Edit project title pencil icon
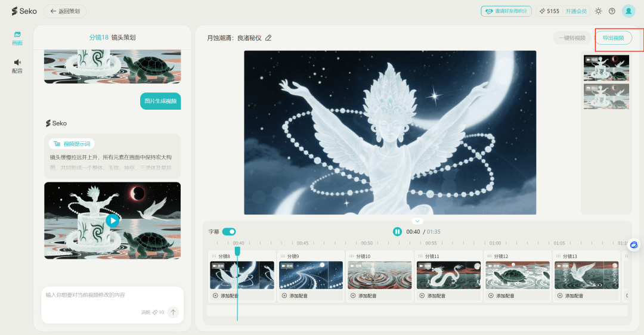 [x=268, y=38]
